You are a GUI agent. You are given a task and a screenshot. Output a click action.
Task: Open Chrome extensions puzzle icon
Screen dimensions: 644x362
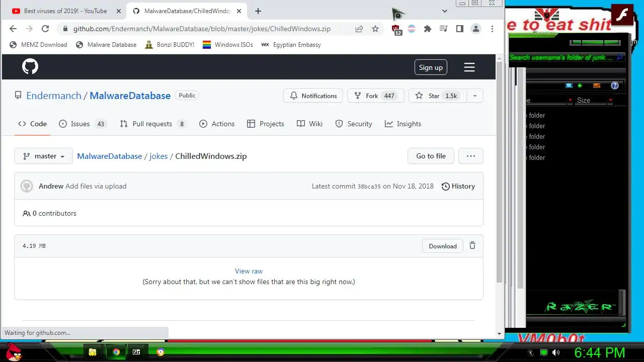[x=428, y=29]
